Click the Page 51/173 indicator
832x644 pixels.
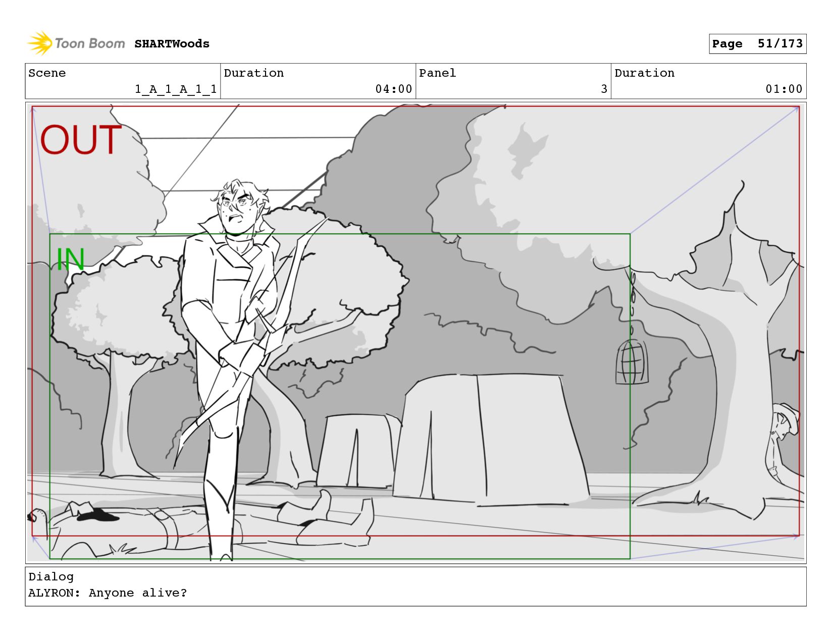click(757, 44)
